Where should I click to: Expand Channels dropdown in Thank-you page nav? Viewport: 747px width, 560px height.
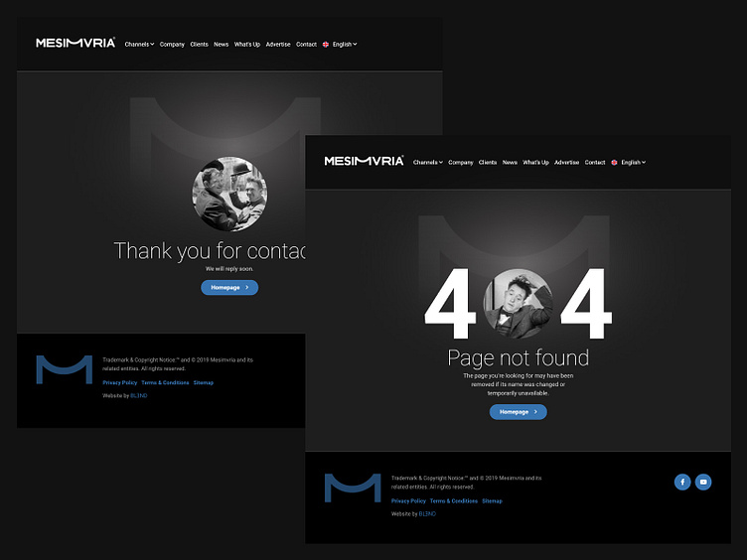pos(139,45)
